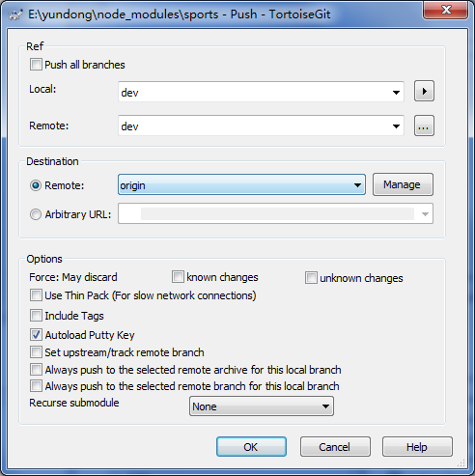Click the Local: label

42,89
